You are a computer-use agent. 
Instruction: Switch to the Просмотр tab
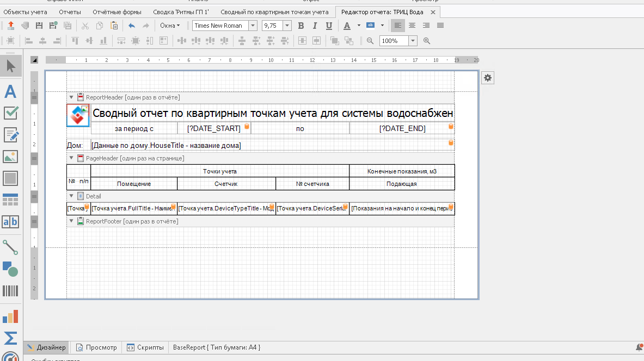[96, 347]
